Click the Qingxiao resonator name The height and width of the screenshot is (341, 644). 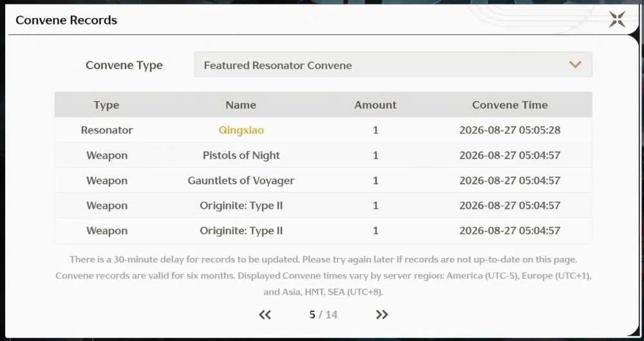pos(241,130)
